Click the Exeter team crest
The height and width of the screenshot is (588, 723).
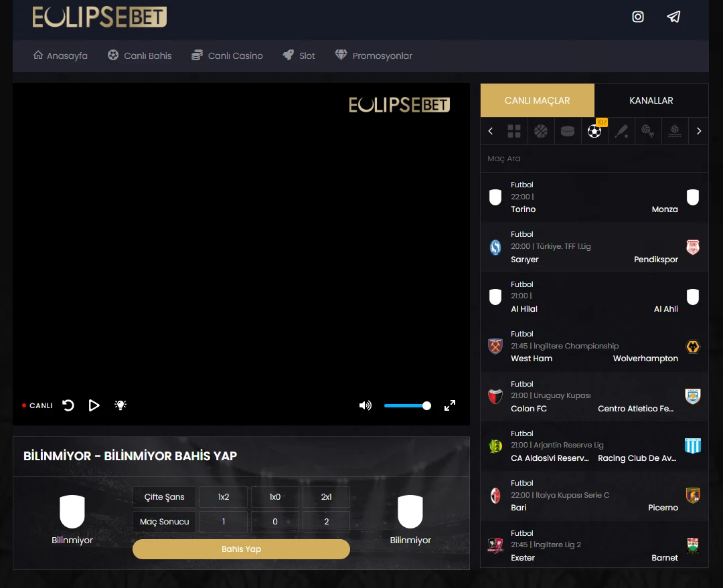[495, 546]
